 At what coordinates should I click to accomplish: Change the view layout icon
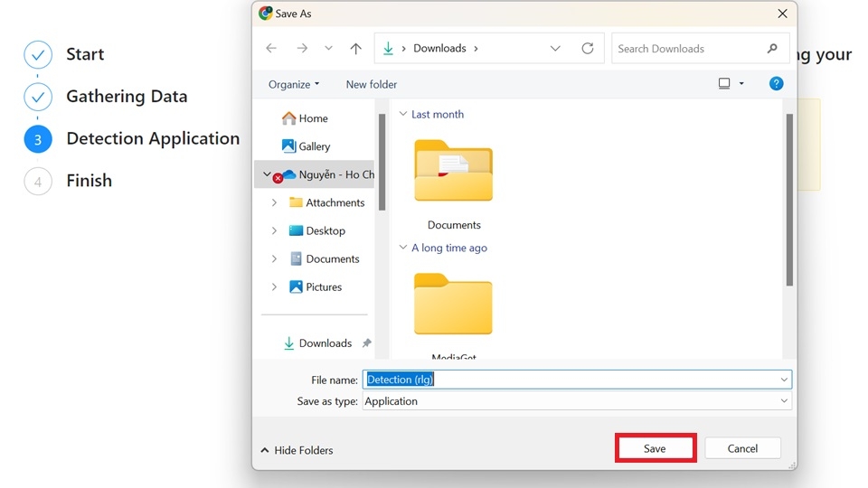724,83
